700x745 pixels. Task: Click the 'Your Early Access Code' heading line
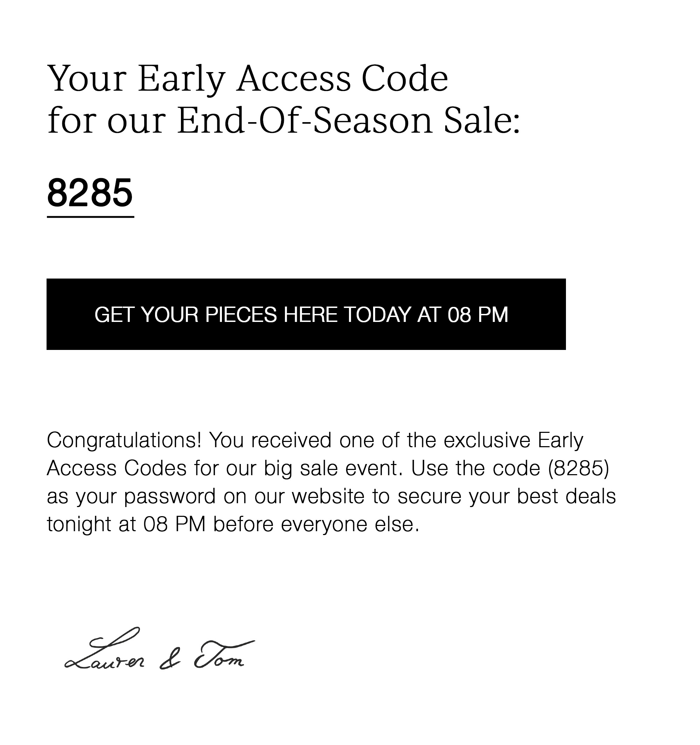(247, 79)
